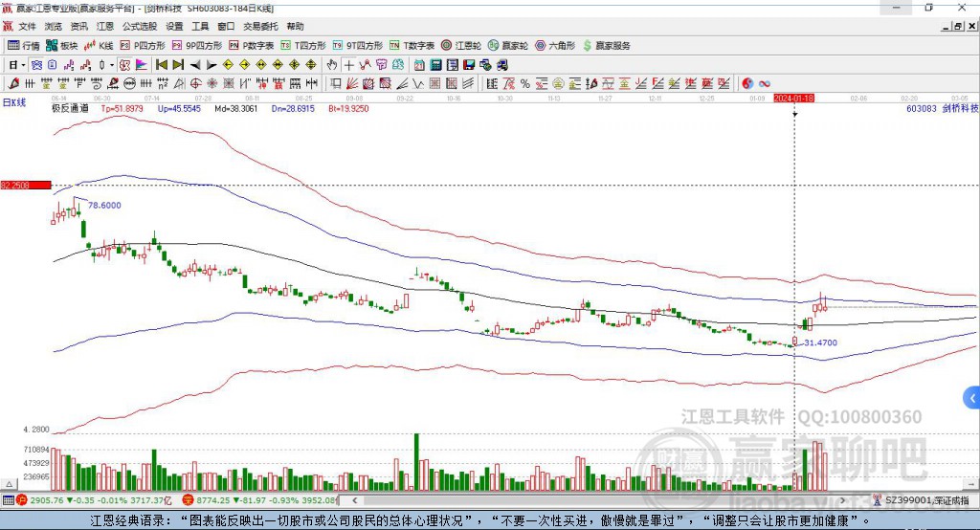Select the circled crosshair target tool

[x=195, y=84]
